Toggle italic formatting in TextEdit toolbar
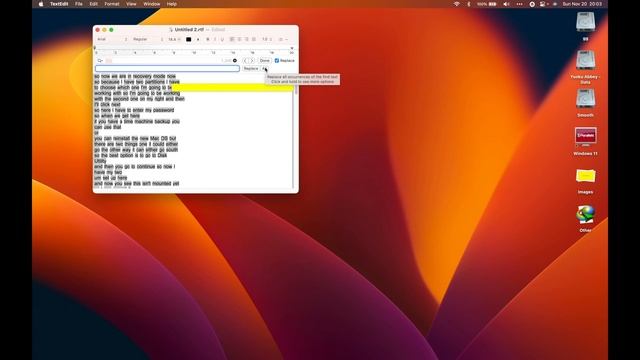Screen dimensions: 640x360 click(x=215, y=39)
